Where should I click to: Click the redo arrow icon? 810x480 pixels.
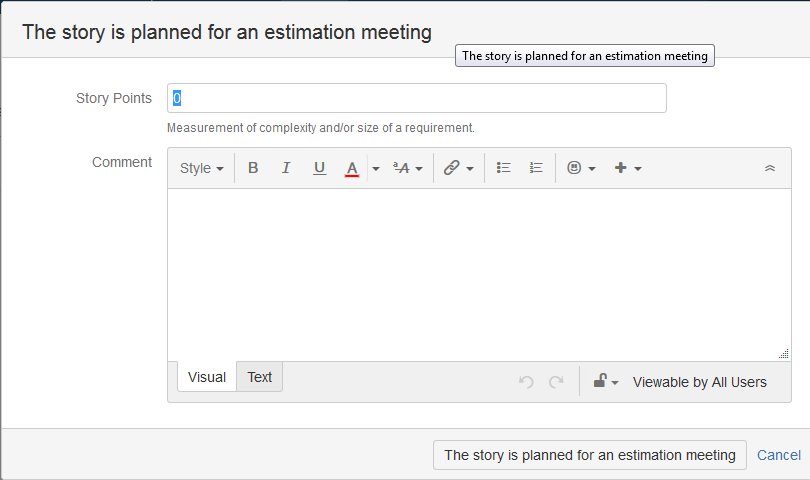[x=556, y=382]
